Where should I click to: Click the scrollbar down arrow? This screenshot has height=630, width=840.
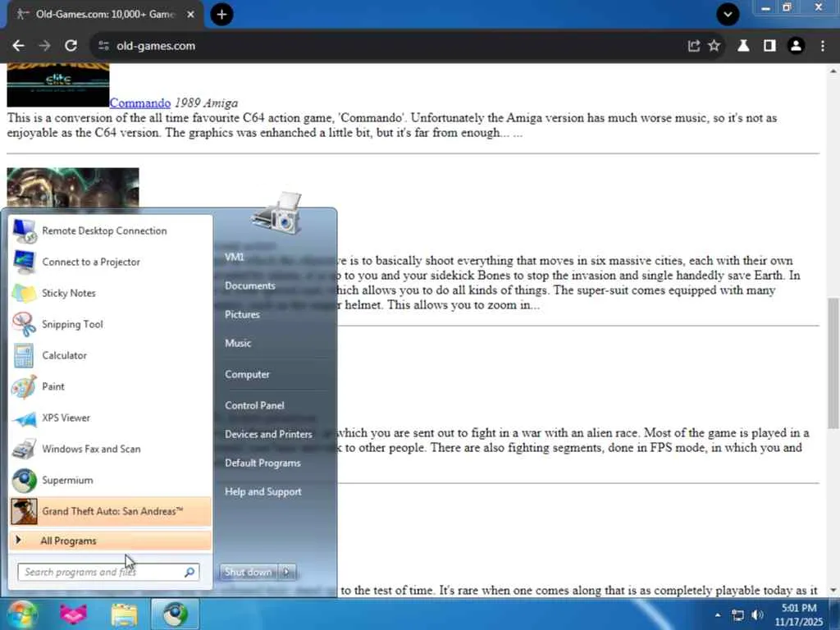833,591
